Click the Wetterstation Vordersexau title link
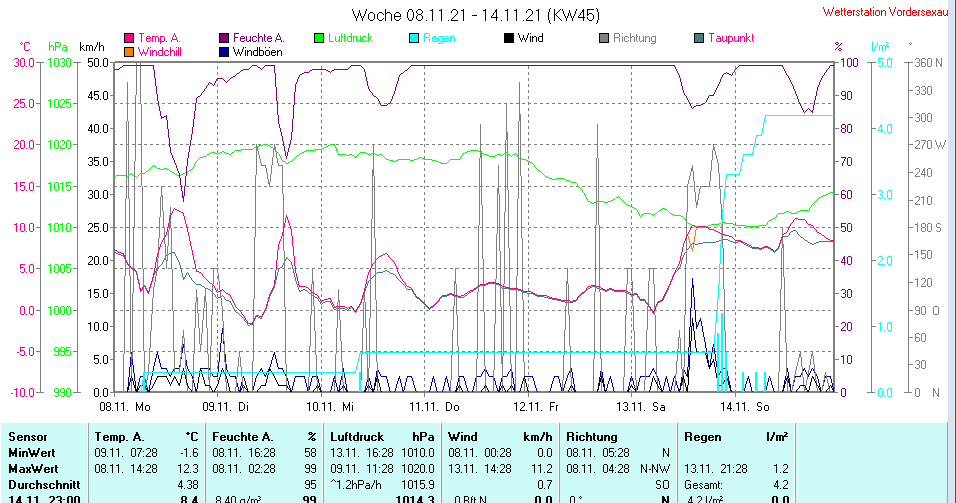The image size is (956, 503). (885, 12)
